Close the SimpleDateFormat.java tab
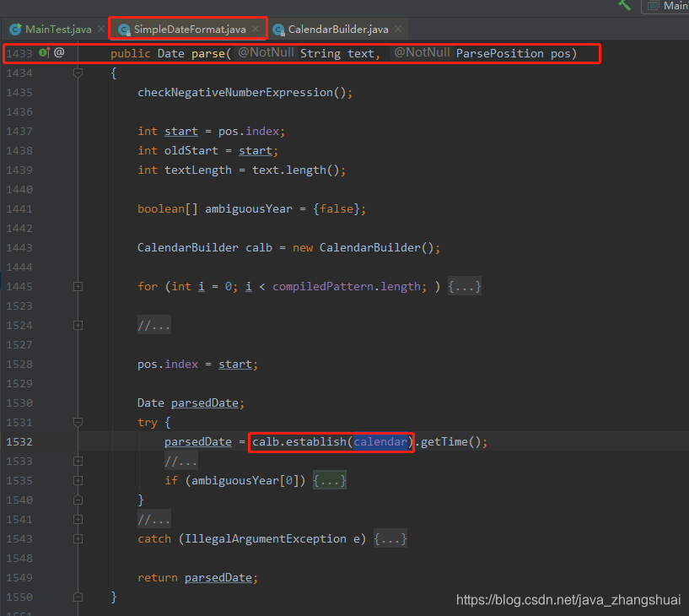The image size is (689, 616). point(256,29)
